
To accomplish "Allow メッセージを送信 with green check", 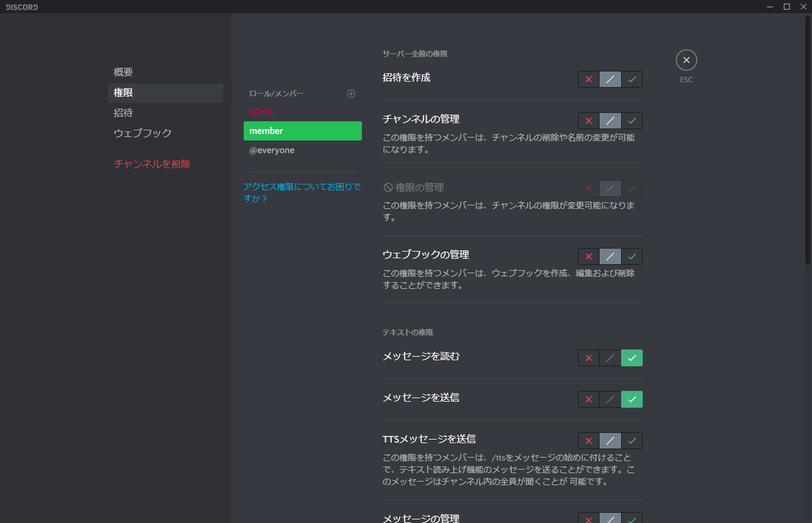I will (x=632, y=399).
